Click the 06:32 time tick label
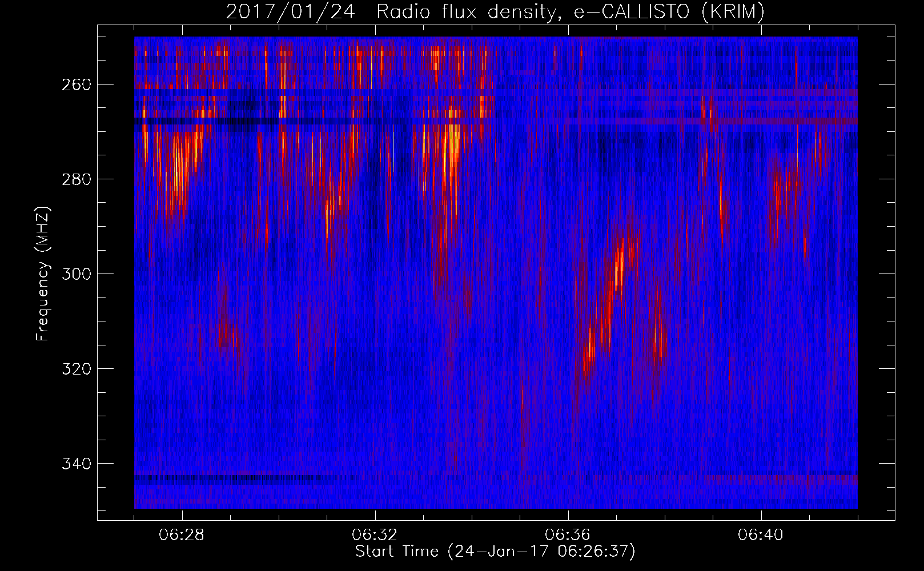This screenshot has width=924, height=571. (375, 535)
